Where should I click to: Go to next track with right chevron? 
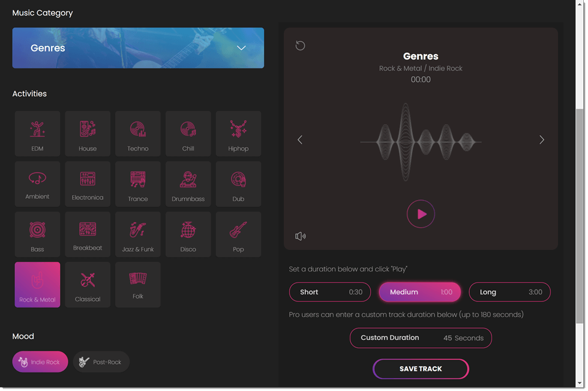click(541, 139)
